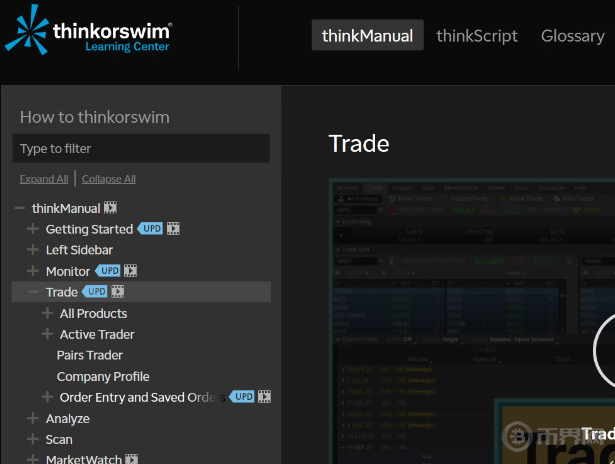Select the Trade topic label
The width and height of the screenshot is (615, 464).
click(x=62, y=292)
